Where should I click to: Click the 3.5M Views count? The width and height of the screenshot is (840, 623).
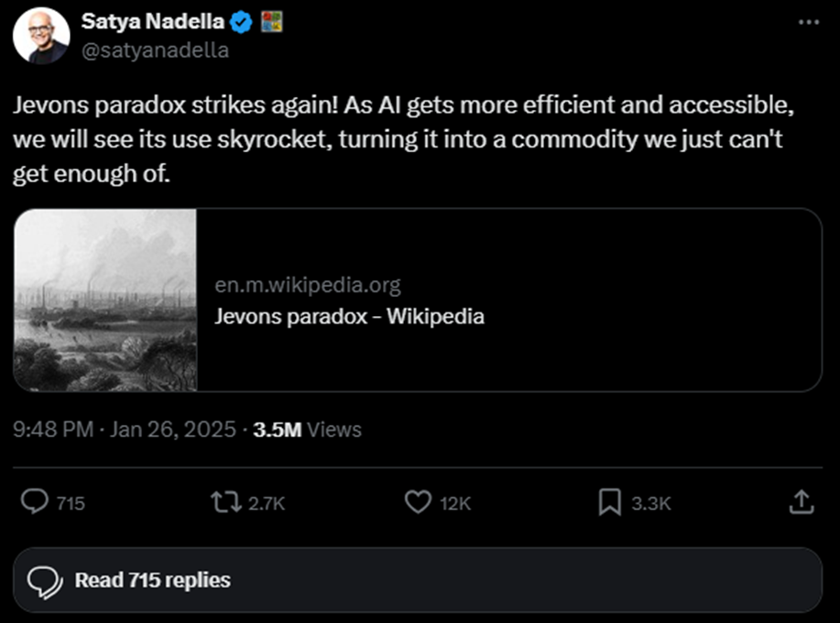[307, 430]
